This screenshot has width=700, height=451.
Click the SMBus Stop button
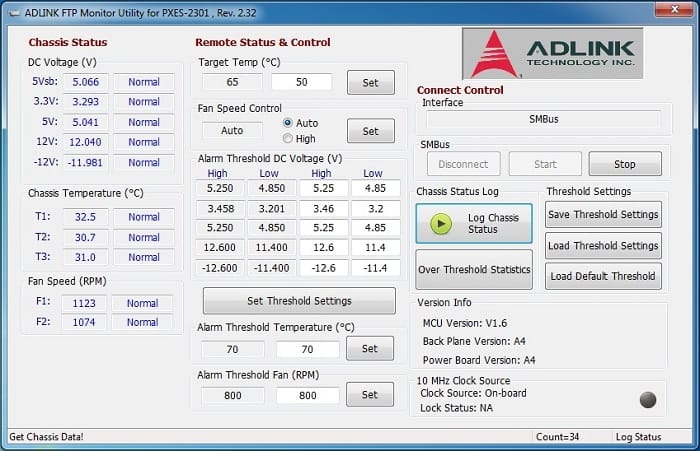pos(625,164)
